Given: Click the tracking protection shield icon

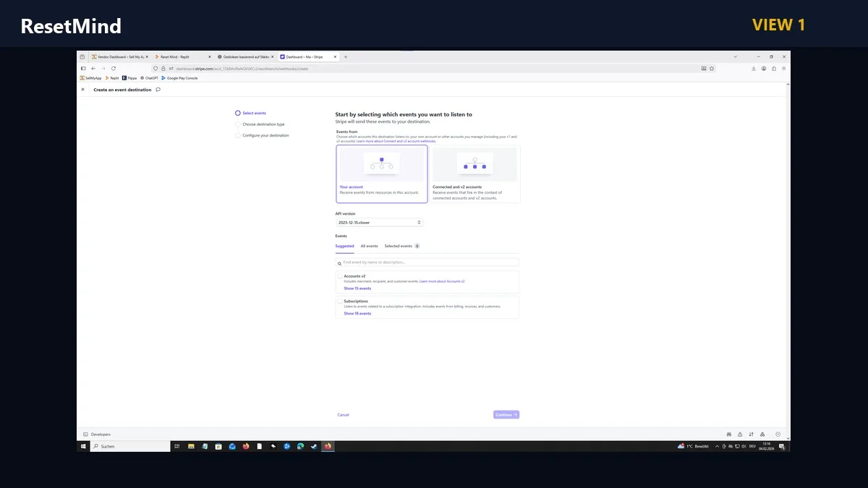Looking at the screenshot, I should tap(155, 68).
